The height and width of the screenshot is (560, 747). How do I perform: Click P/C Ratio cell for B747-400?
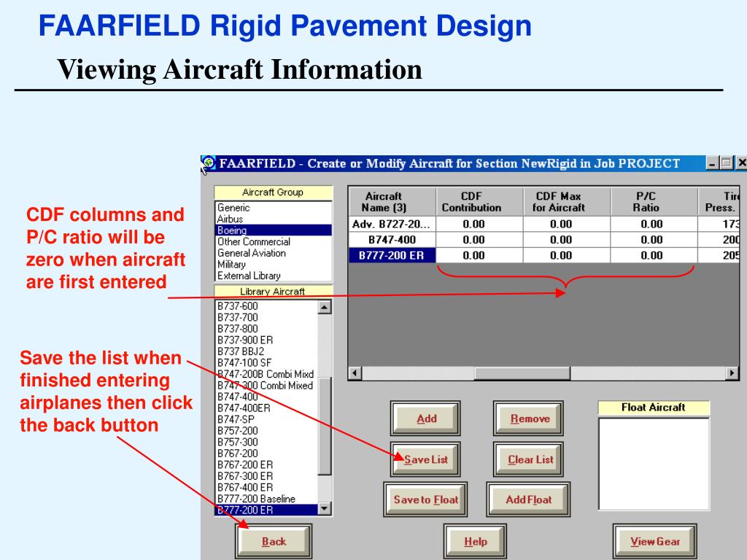tap(654, 240)
